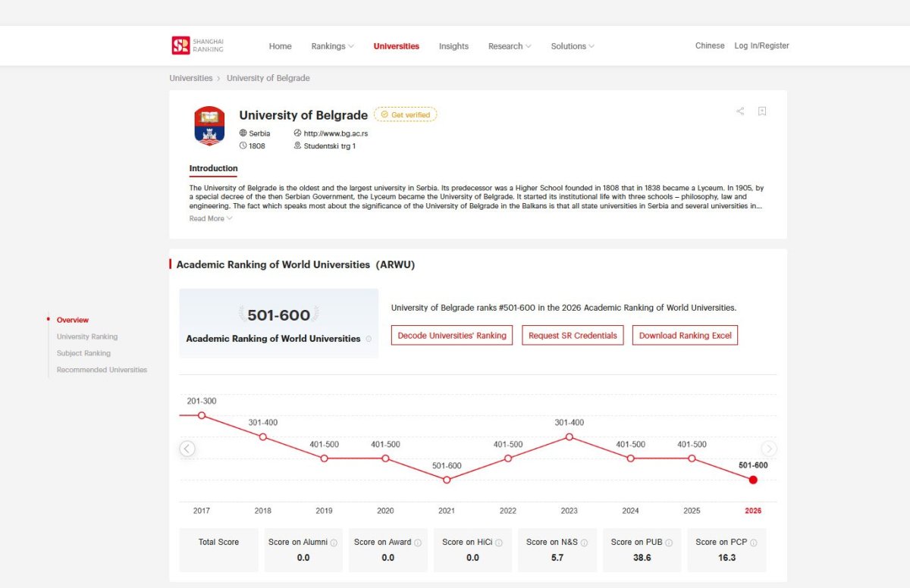Image resolution: width=910 pixels, height=588 pixels.
Task: Click the University of Belgrade crest
Action: point(209,126)
